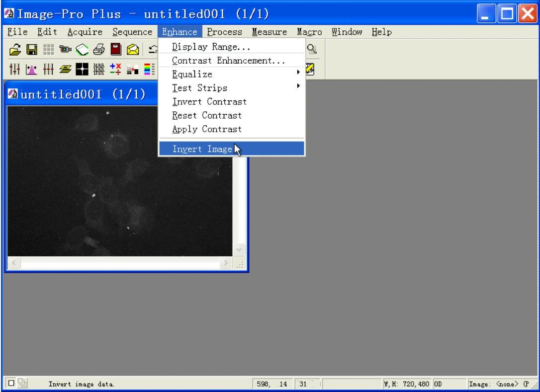Click the plus minus arithmetic operations icon
The height and width of the screenshot is (392, 540).
[115, 69]
